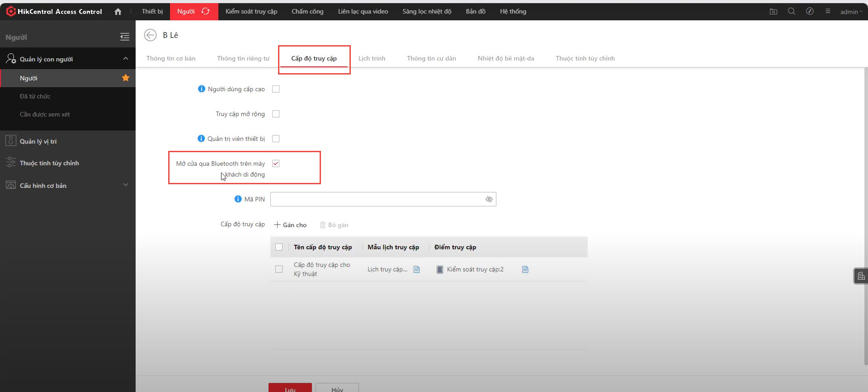Switch to the Lịch trình tab
868x392 pixels.
[x=372, y=58]
